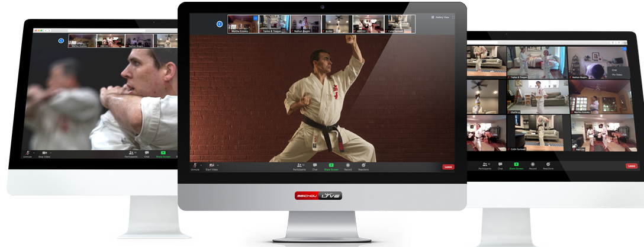This screenshot has height=247, width=644.
Task: Select 480330 thumbnail in center monitor strip
Action: pyautogui.click(x=368, y=24)
